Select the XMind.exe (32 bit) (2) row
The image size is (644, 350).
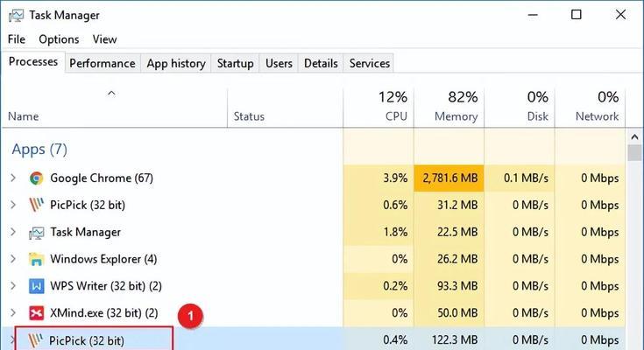[x=314, y=313]
